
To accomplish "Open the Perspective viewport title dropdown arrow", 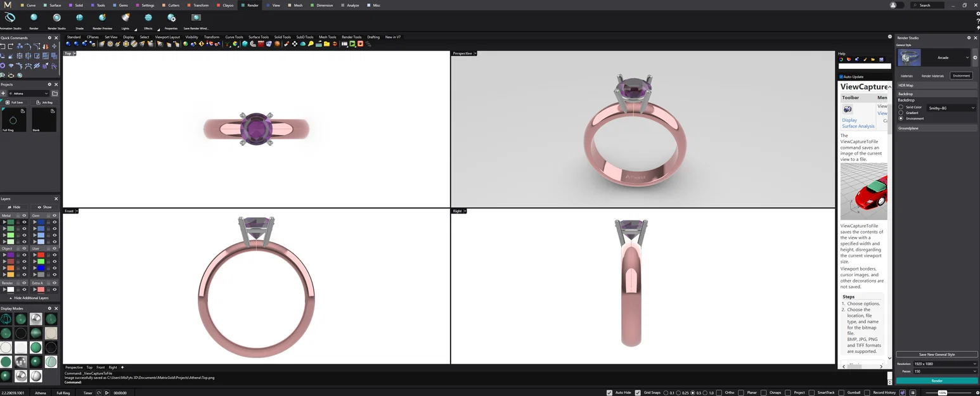I will [475, 53].
